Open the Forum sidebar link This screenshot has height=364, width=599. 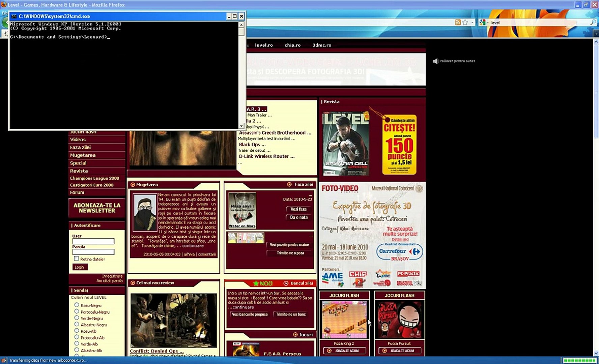77,192
